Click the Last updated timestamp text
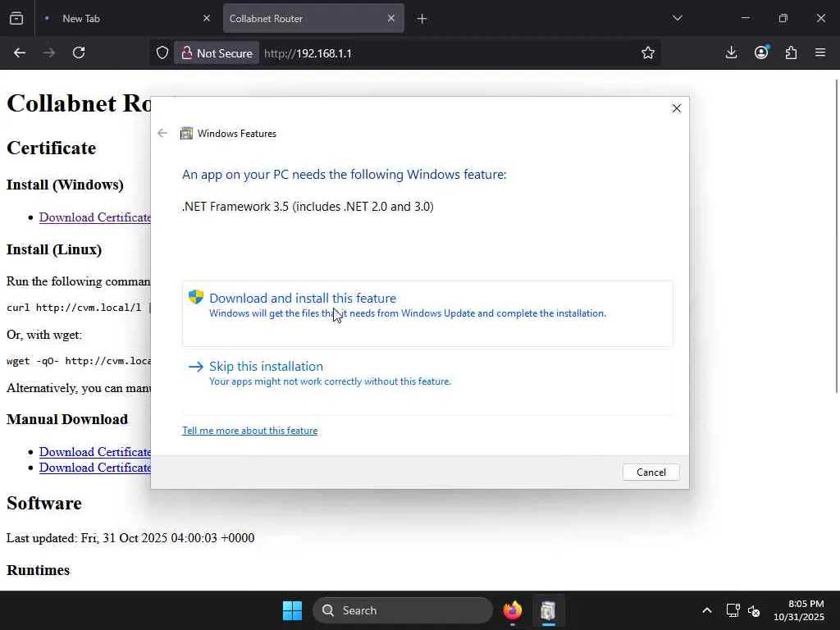The image size is (840, 630). coord(130,538)
